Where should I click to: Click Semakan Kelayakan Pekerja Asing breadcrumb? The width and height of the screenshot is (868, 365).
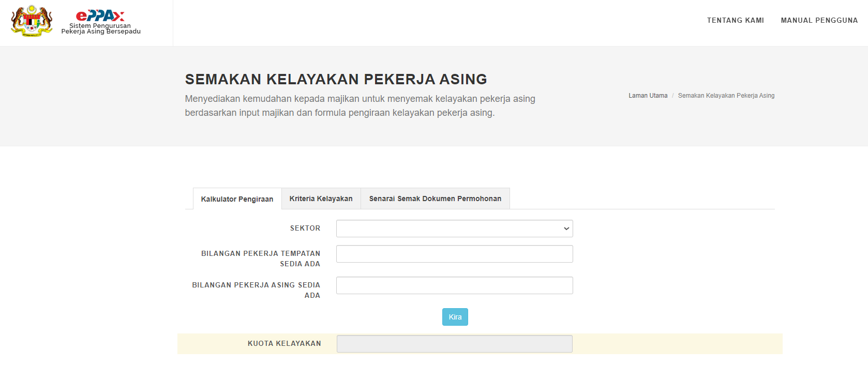726,96
